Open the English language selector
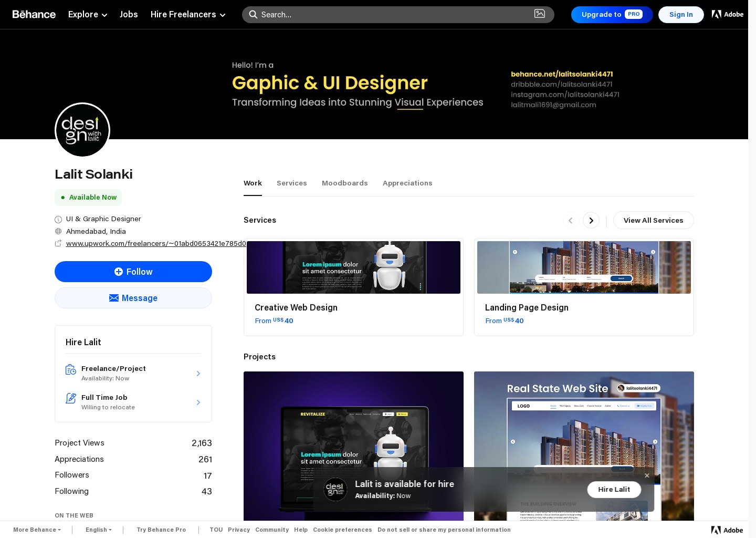 coord(98,530)
